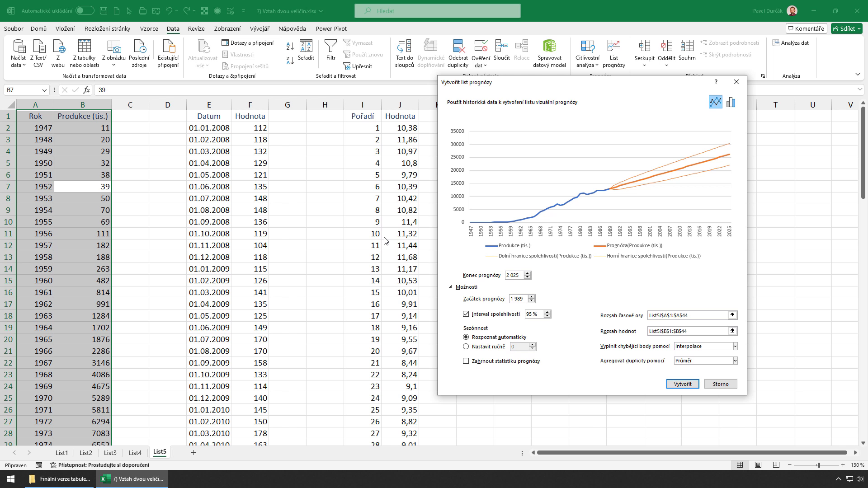Click the Filtr funnel icon

330,46
